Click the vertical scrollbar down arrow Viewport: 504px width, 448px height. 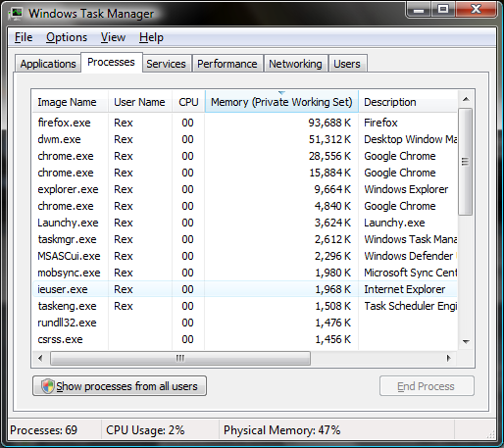click(x=466, y=341)
